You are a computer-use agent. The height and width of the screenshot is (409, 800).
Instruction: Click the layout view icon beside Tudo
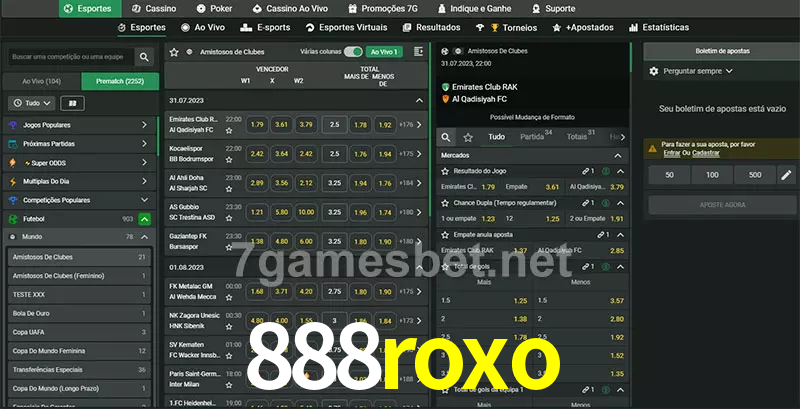(72, 103)
